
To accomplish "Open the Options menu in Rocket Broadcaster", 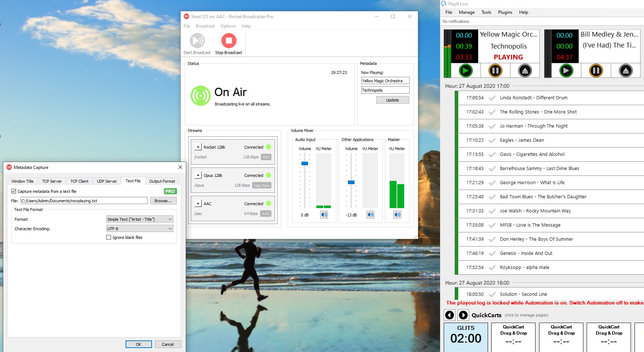I will click(228, 26).
